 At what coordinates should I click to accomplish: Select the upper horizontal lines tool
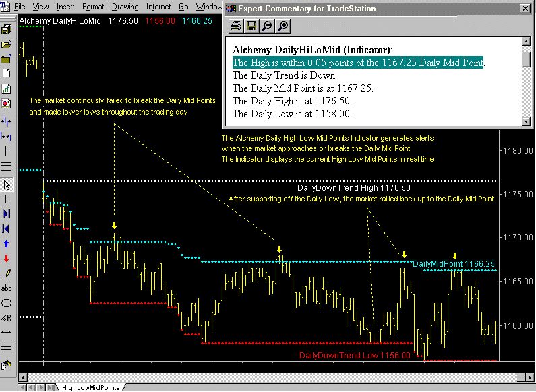[x=6, y=166]
